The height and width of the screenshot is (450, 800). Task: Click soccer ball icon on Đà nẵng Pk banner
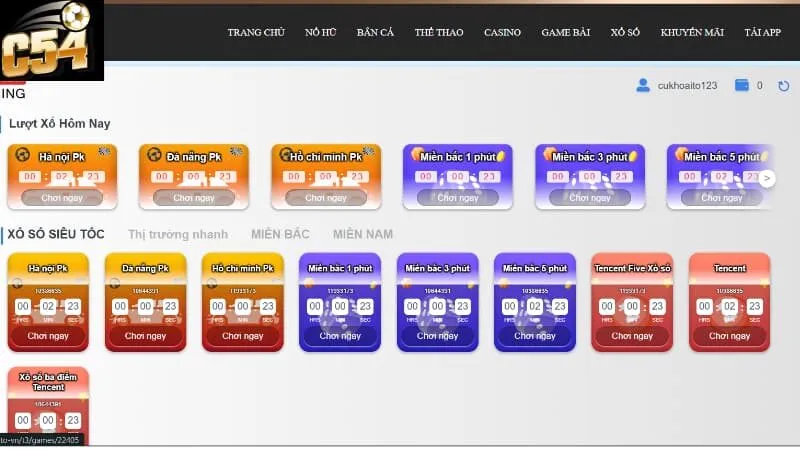[x=154, y=155]
